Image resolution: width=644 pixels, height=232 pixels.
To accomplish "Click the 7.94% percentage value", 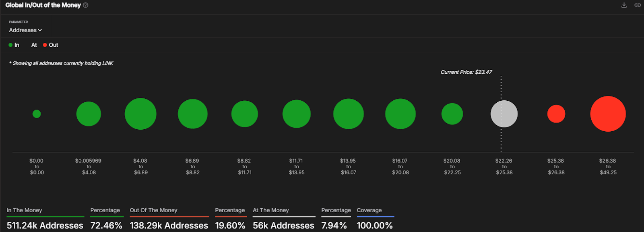I will point(334,226).
